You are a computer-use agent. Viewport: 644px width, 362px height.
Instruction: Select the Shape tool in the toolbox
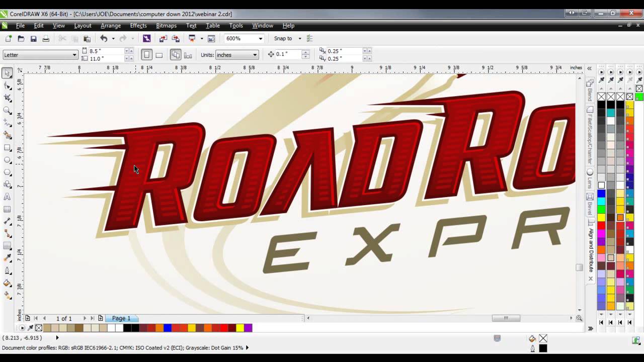7,85
